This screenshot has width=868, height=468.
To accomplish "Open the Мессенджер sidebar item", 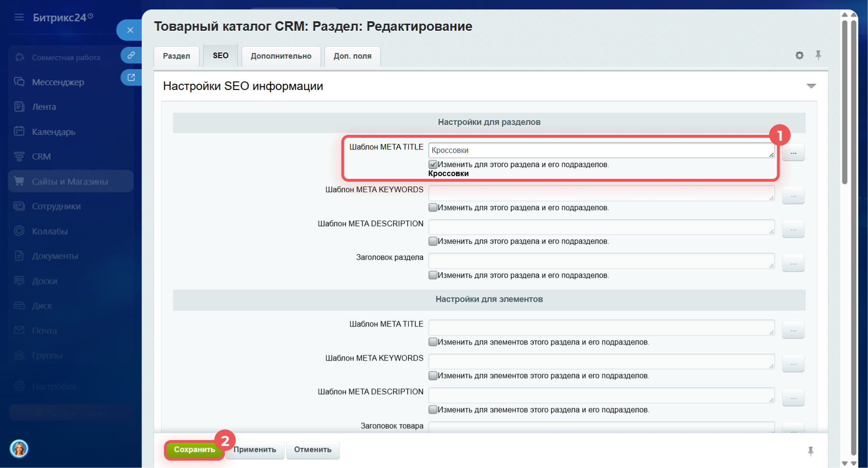I will (x=58, y=82).
